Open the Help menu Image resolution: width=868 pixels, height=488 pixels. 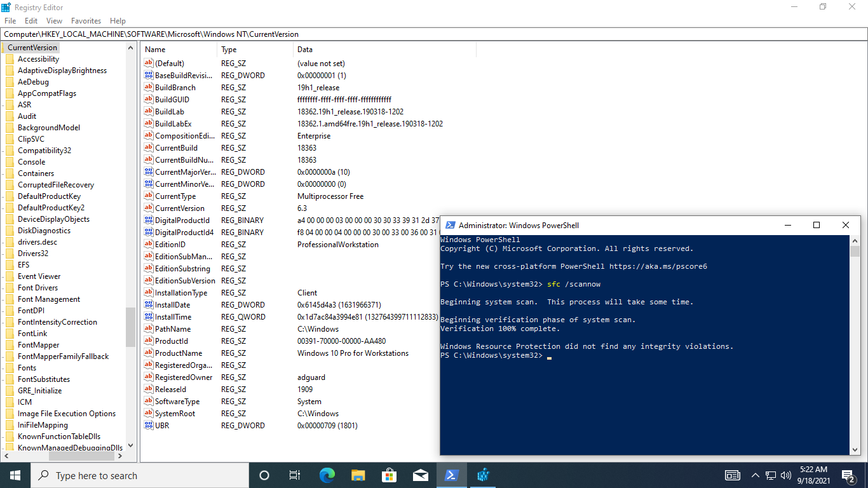[118, 21]
